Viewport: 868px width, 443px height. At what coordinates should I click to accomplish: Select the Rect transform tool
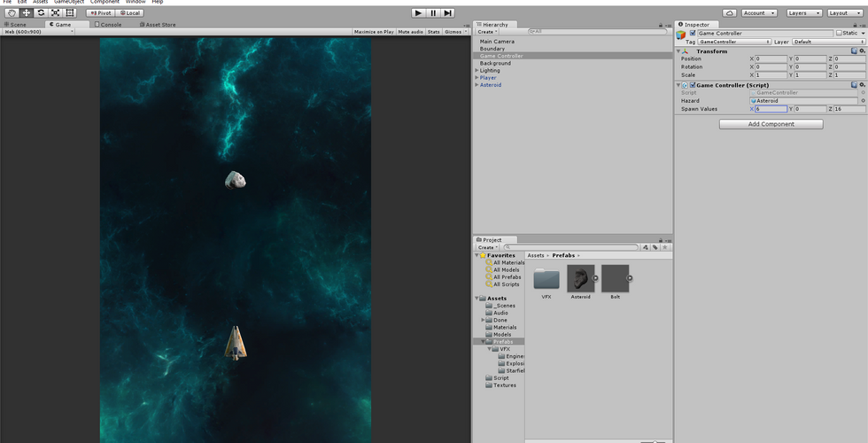[70, 12]
